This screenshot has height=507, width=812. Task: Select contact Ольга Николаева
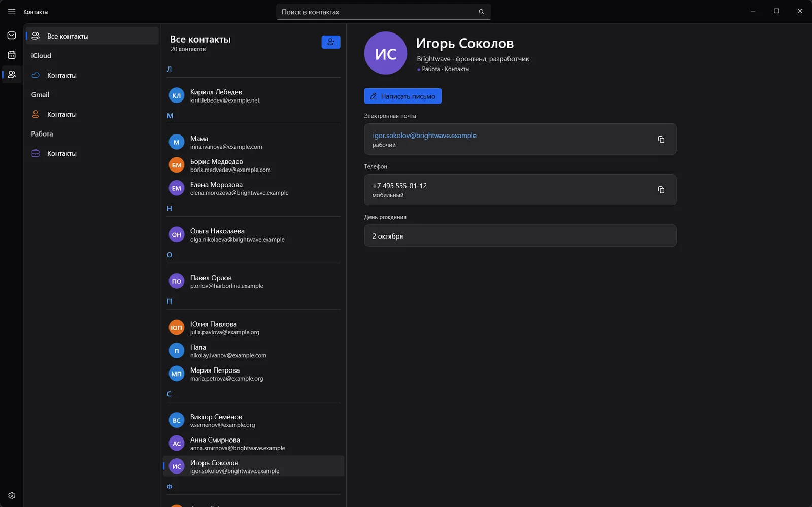pos(253,234)
